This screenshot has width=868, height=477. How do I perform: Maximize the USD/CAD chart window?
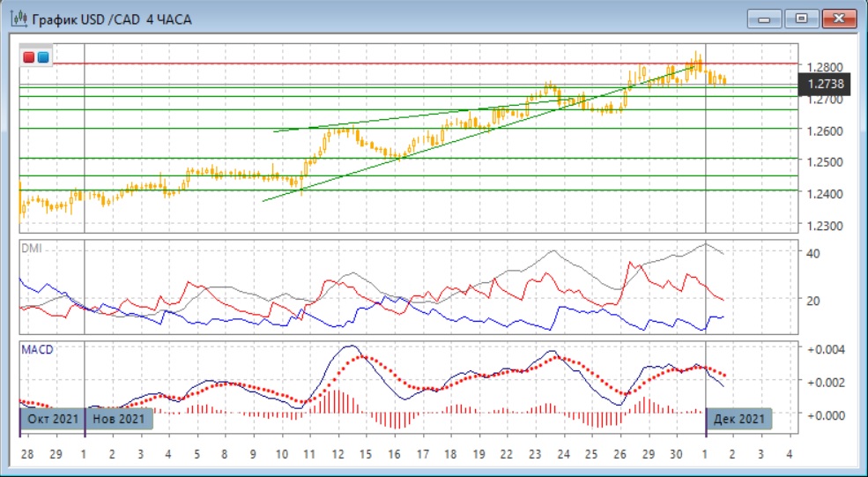[x=801, y=19]
